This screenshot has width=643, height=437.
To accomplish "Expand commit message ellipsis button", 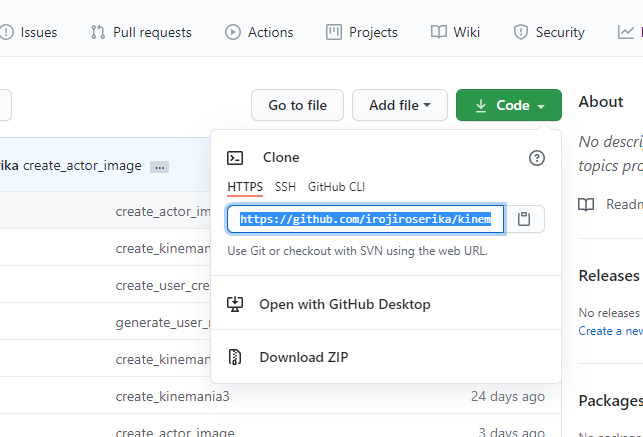I will click(x=160, y=167).
